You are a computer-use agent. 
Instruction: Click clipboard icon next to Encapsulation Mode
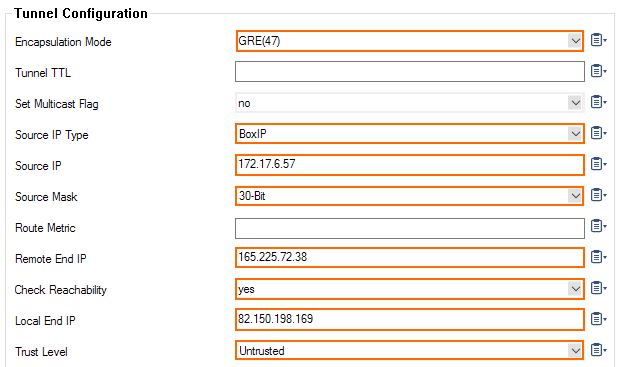598,40
